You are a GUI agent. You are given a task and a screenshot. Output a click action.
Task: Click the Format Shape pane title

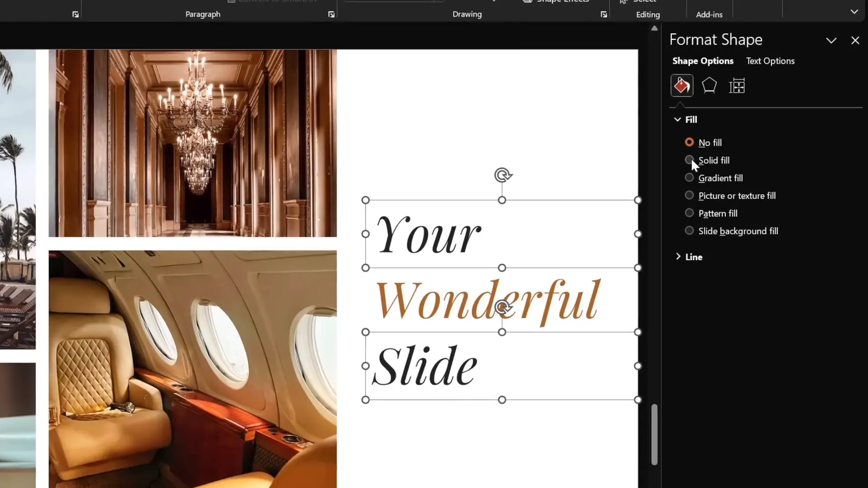coord(716,40)
